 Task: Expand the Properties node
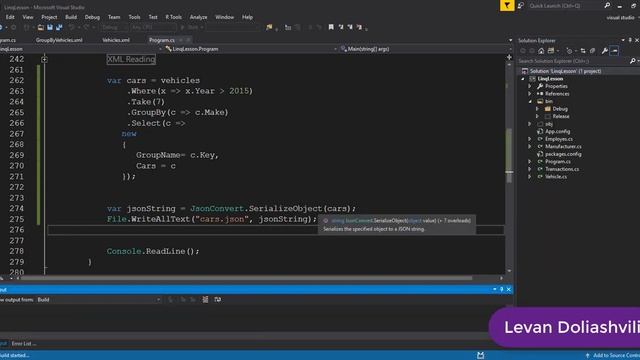(530, 87)
